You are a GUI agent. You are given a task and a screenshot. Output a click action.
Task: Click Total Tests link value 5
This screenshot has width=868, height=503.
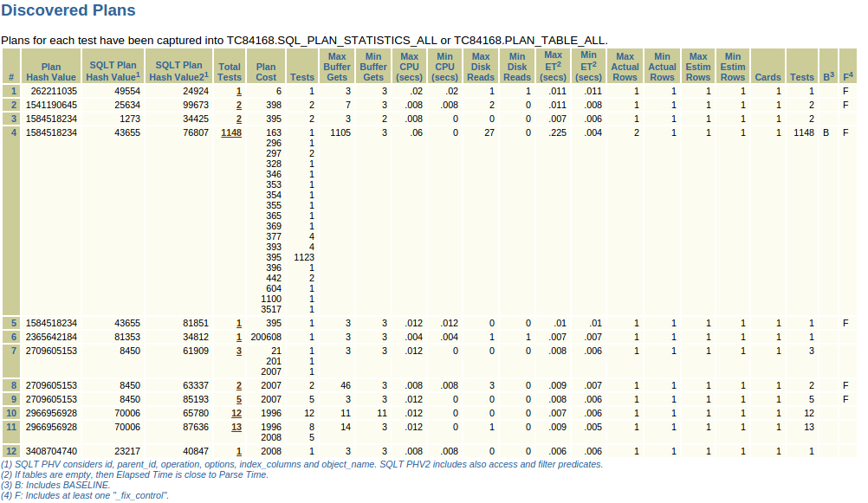click(x=238, y=399)
